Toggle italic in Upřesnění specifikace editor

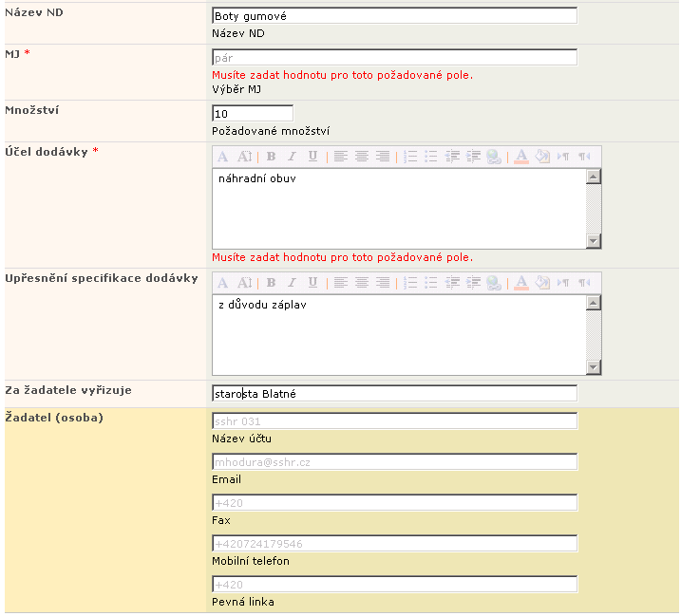[292, 283]
